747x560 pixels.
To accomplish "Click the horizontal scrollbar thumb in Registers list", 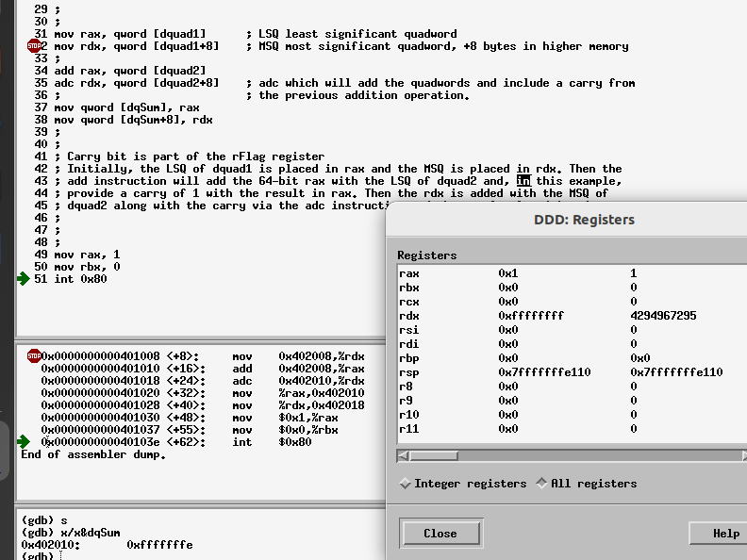I will (434, 455).
